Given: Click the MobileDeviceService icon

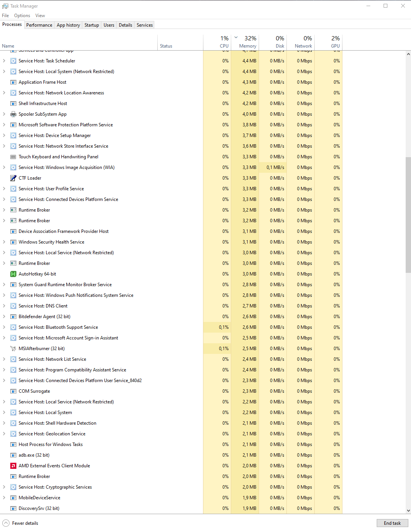Looking at the screenshot, I should 13,498.
